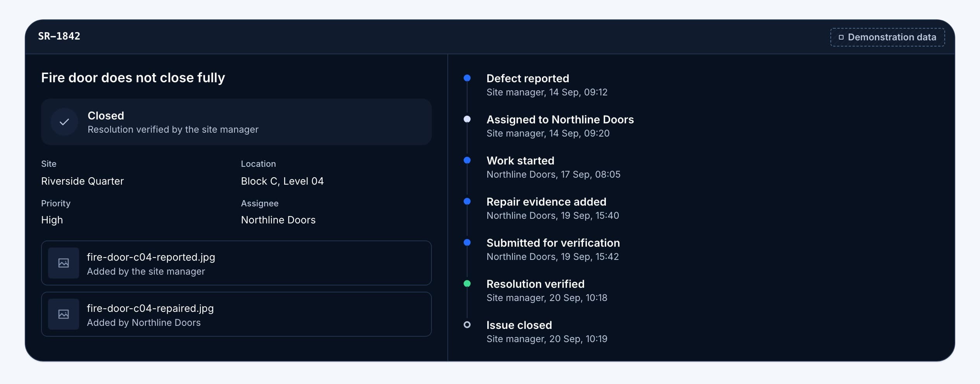This screenshot has width=980, height=384.
Task: Select the Submitted for verification timeline dot
Action: click(x=467, y=242)
